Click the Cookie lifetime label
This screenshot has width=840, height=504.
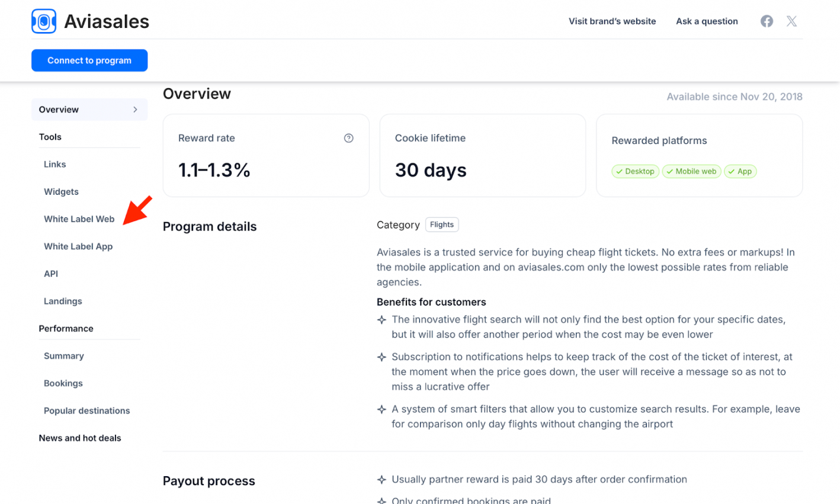[430, 138]
